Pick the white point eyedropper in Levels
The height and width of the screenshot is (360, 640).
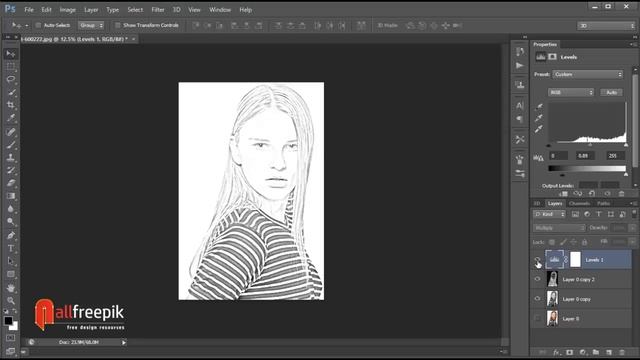coord(539,129)
